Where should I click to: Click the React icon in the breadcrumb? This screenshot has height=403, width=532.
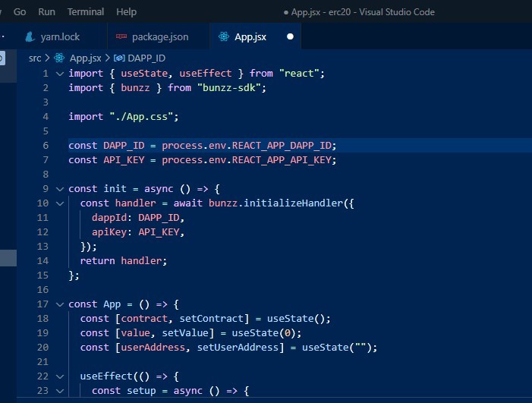[x=59, y=58]
